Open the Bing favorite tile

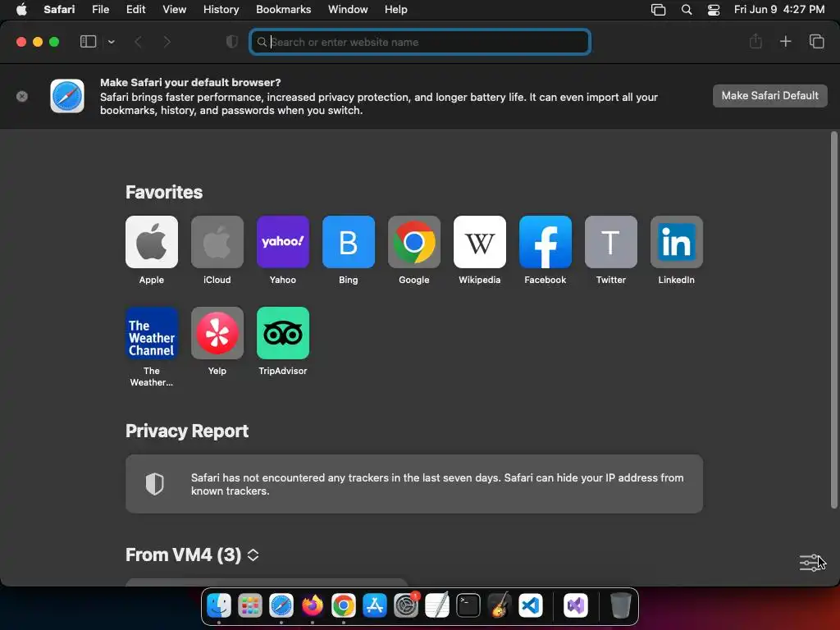coord(348,242)
